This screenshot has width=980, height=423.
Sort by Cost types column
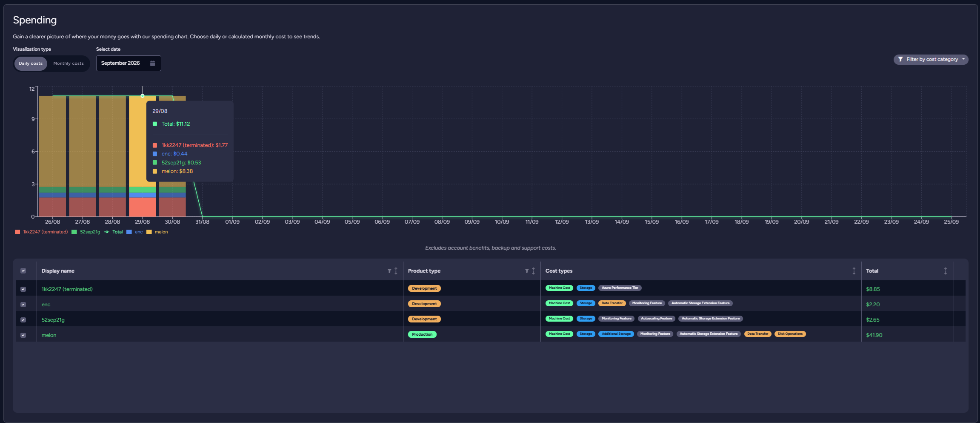point(854,271)
